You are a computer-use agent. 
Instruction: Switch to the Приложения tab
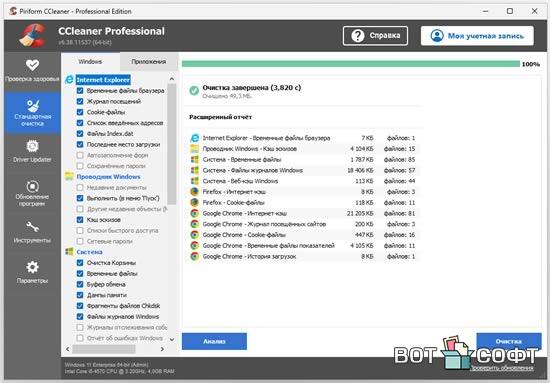[149, 62]
